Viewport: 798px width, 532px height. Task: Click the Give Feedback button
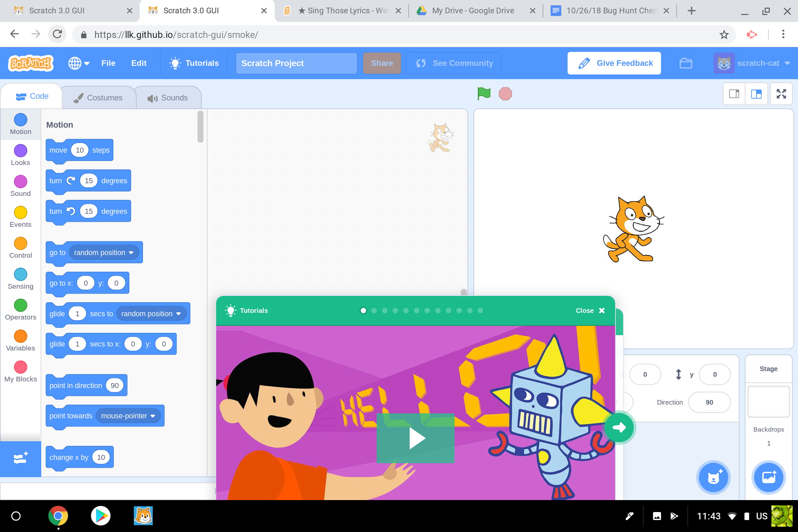pos(614,63)
